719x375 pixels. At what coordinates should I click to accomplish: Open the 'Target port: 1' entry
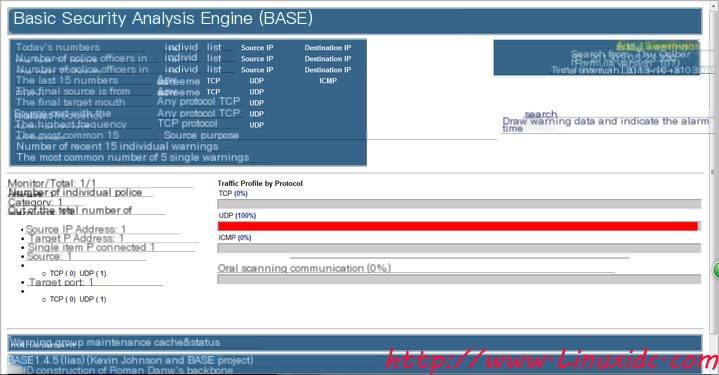pyautogui.click(x=61, y=282)
